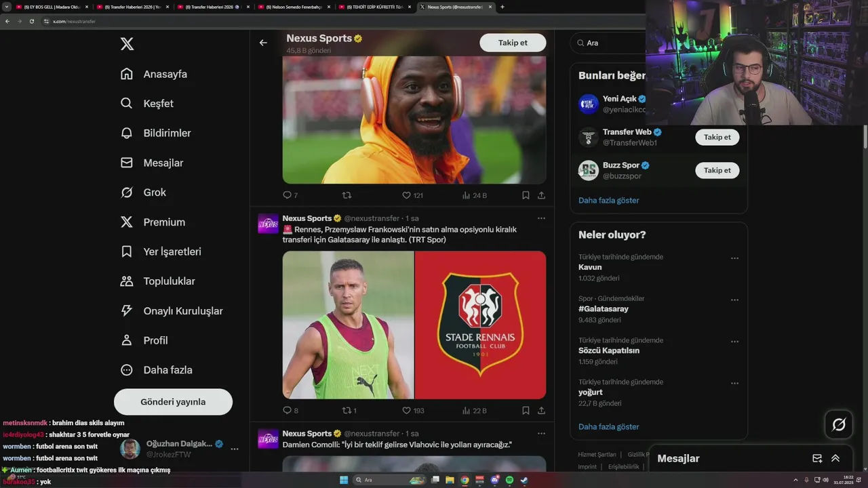Open Yer İşaretleri bookmarks
868x488 pixels.
pyautogui.click(x=161, y=251)
